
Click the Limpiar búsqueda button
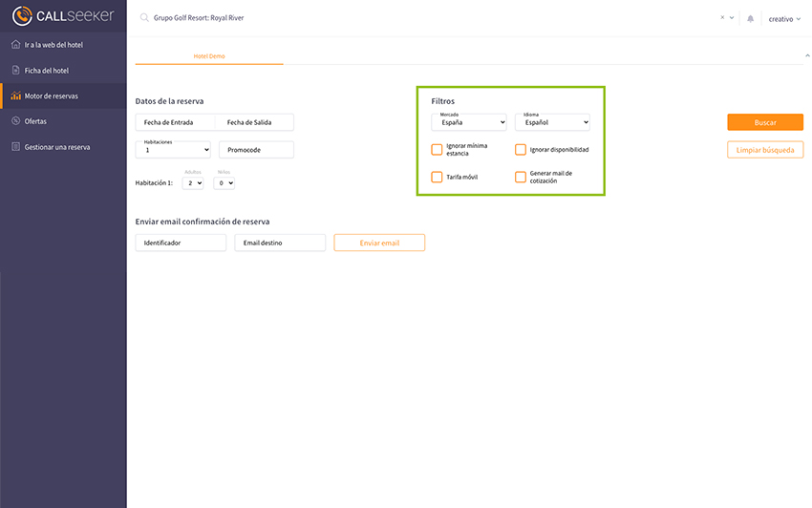[x=765, y=150]
